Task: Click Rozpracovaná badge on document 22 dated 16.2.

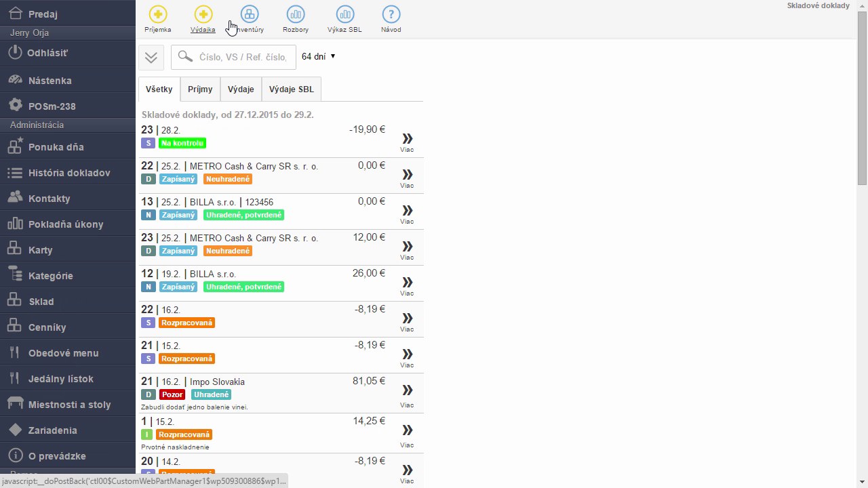Action: [186, 323]
